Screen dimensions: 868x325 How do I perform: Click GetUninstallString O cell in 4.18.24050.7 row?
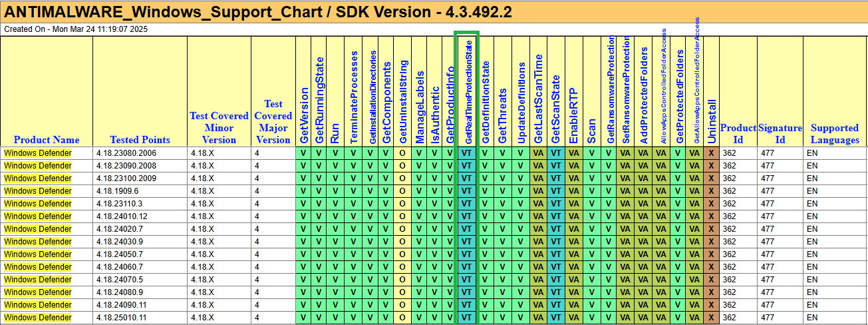coord(402,254)
